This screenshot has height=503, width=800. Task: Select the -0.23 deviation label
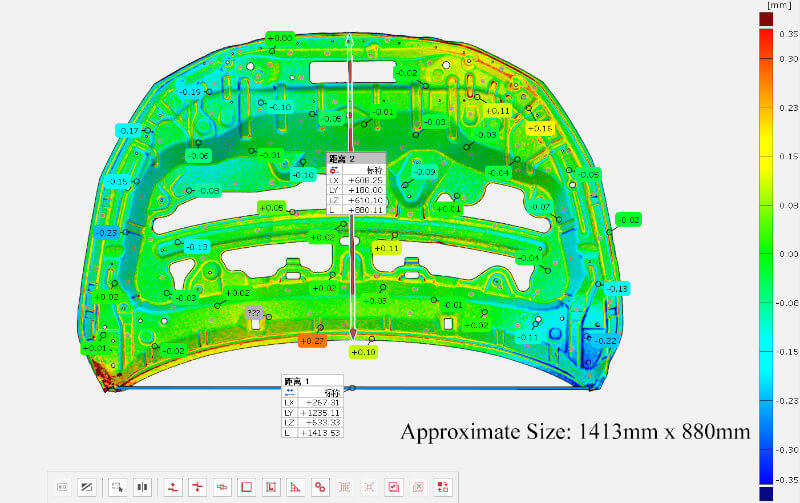point(107,233)
